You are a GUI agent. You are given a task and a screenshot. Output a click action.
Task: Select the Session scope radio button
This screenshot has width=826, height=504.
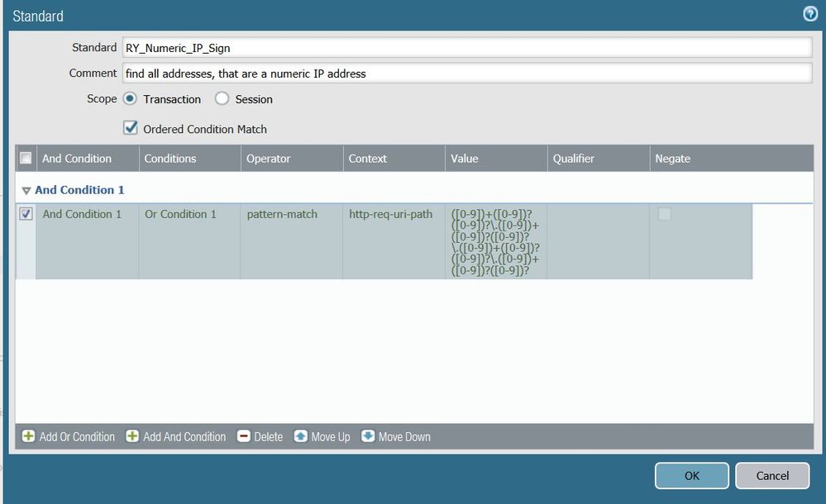[222, 99]
